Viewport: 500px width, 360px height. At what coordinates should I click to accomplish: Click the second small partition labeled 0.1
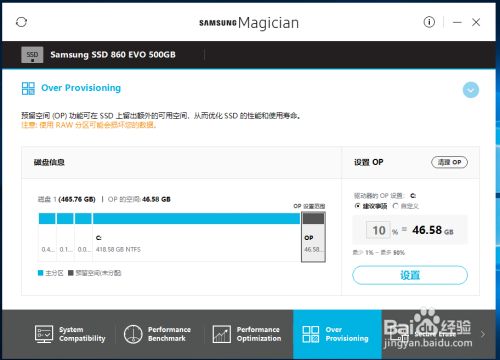click(x=65, y=237)
